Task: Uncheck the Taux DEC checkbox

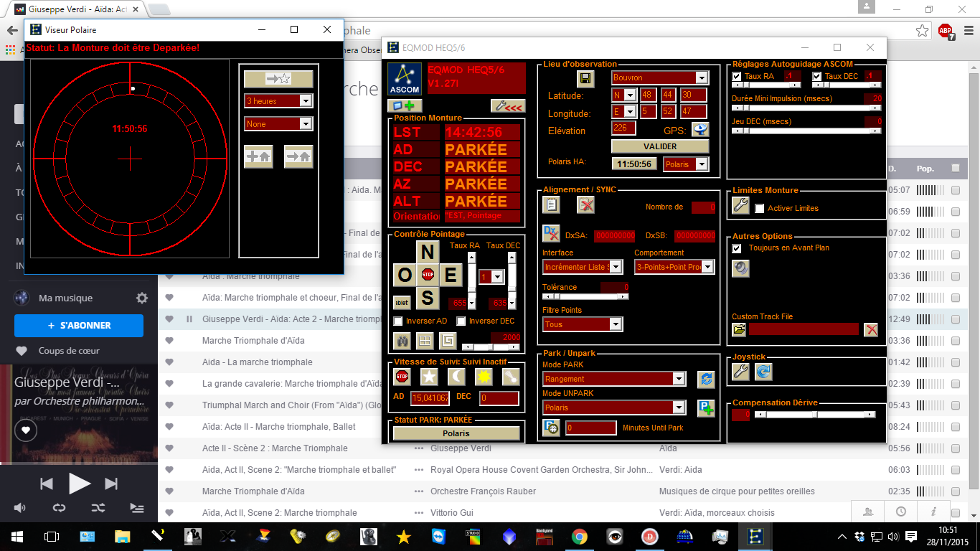Action: 817,76
